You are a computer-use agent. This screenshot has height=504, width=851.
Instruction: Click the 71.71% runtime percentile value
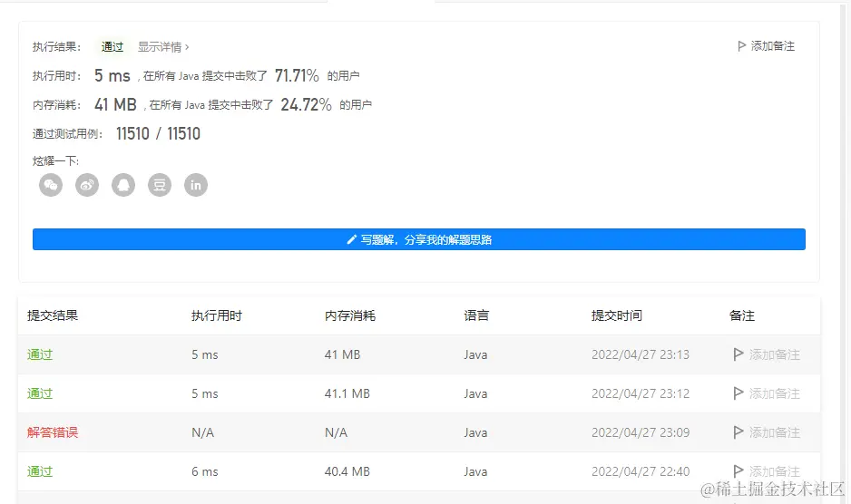(x=297, y=75)
